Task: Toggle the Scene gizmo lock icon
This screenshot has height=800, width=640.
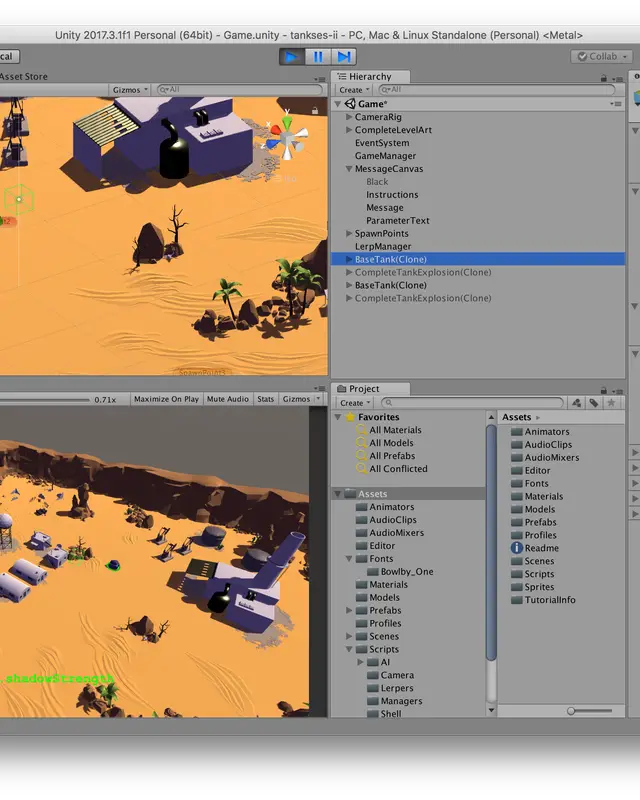Action: pos(315,110)
